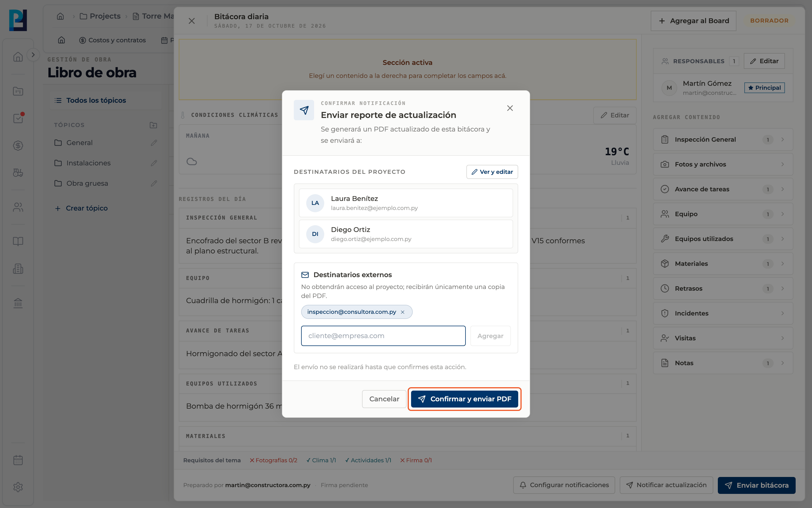Open the calendar sidebar icon

(18, 460)
